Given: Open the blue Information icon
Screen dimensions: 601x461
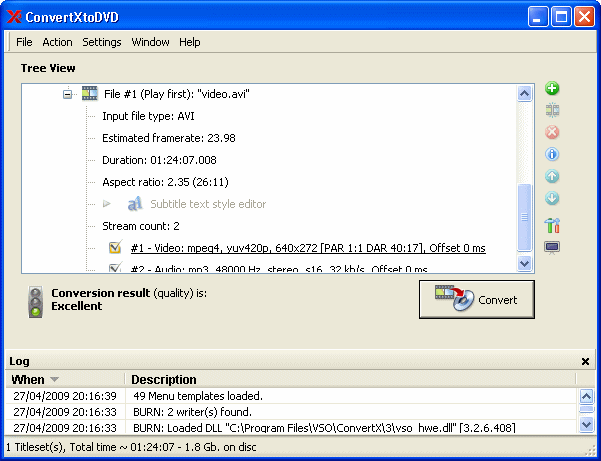Looking at the screenshot, I should click(552, 154).
